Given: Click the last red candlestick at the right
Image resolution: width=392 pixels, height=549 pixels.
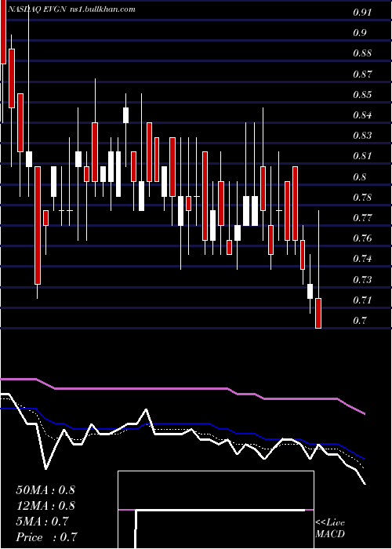Looking at the screenshot, I should (x=318, y=313).
